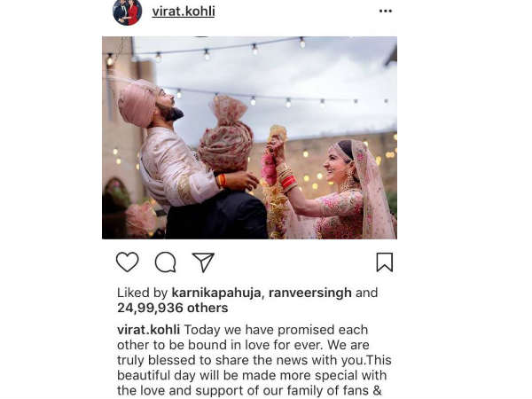This screenshot has width=532, height=399.
Task: Click virat.kohli username at the caption start
Action: click(148, 330)
